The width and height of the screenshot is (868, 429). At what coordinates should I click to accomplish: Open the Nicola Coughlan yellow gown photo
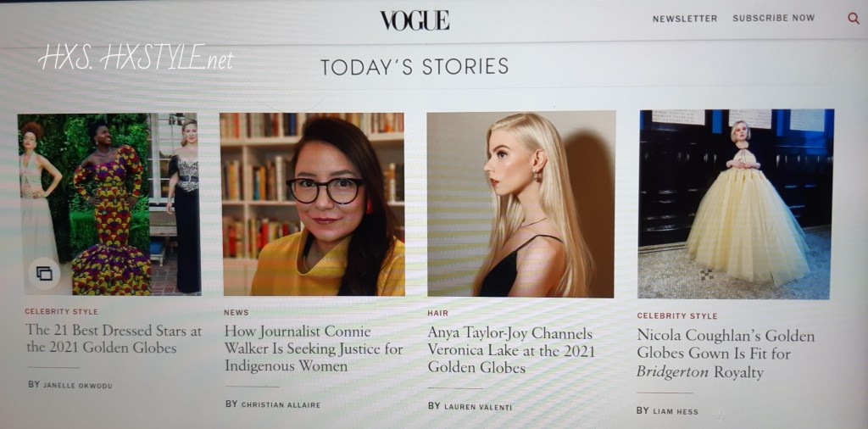[x=735, y=204]
